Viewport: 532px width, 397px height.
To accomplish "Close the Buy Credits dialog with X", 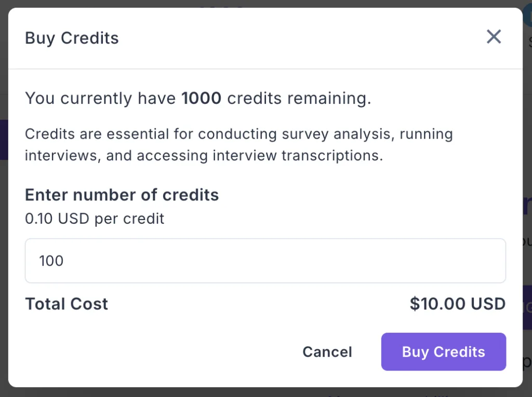I will (493, 37).
